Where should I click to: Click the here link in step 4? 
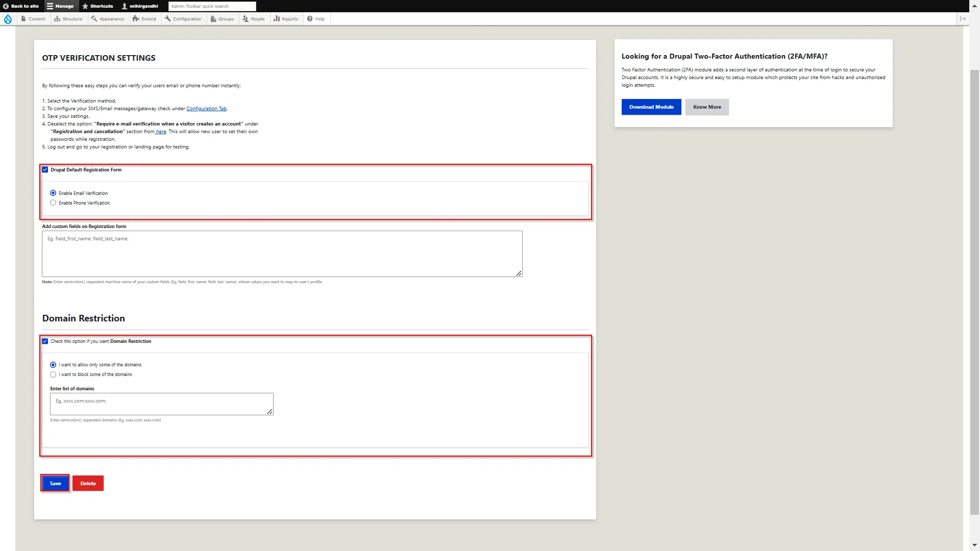161,131
